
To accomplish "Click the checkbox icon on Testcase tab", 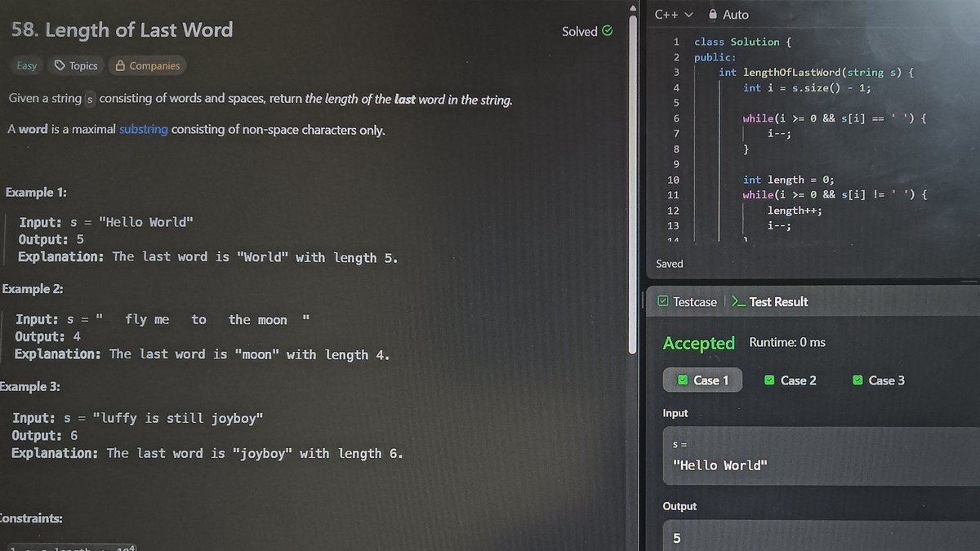I will coord(661,301).
